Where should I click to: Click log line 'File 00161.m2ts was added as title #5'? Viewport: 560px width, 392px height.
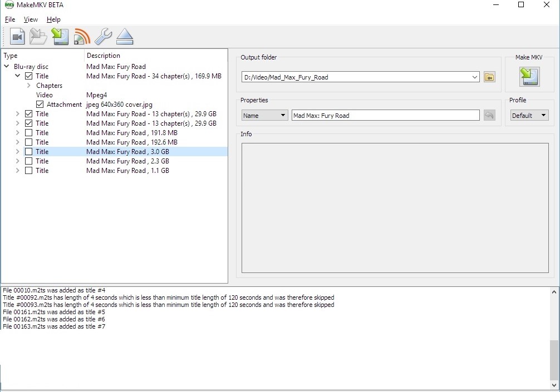[x=54, y=312]
